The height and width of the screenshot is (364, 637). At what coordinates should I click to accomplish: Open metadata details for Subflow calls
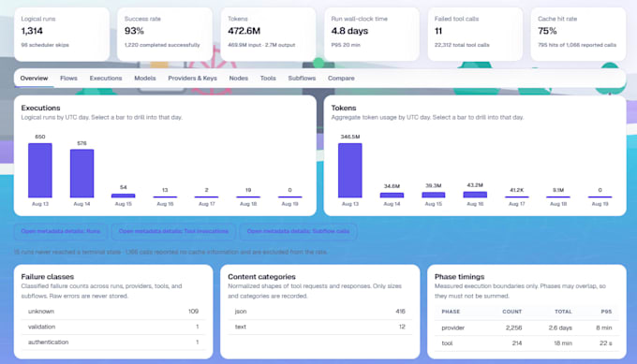[298, 231]
